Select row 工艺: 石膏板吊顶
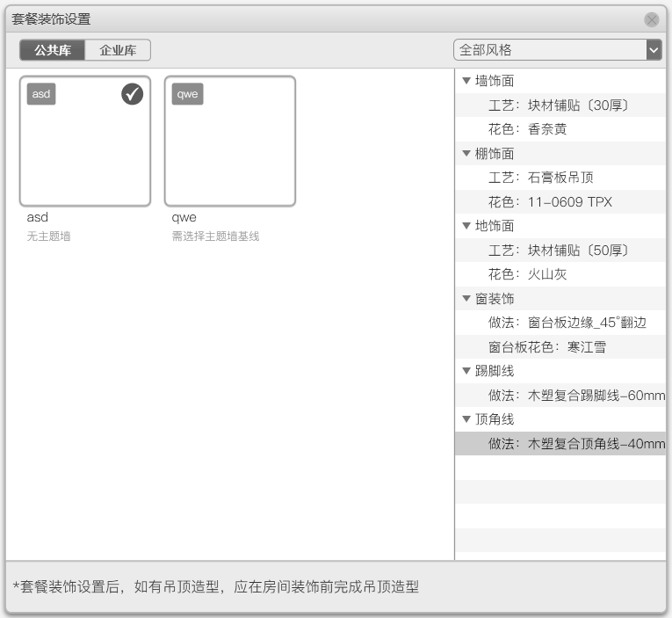 coord(560,178)
